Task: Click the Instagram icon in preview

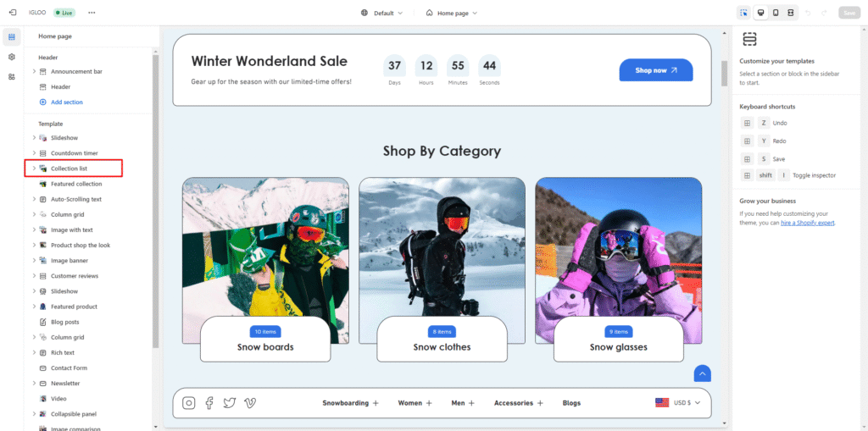Action: tap(189, 403)
